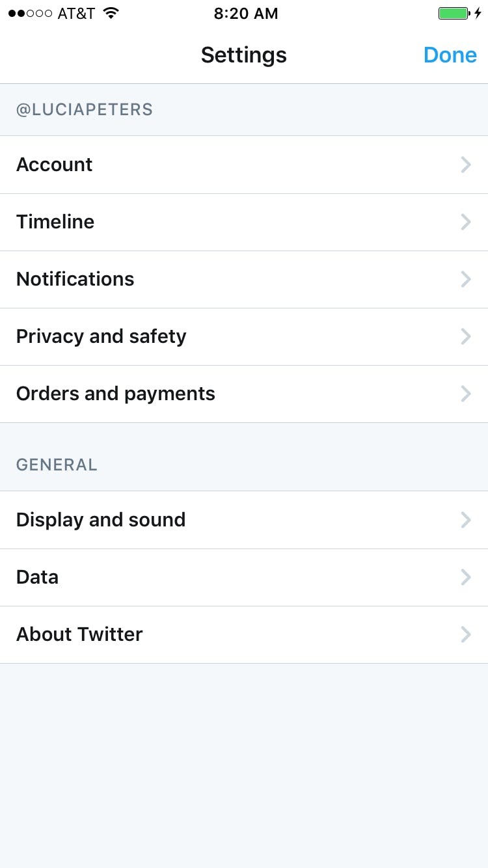Tap the @LUCIAPETERS section header
The height and width of the screenshot is (868, 488).
click(x=85, y=109)
